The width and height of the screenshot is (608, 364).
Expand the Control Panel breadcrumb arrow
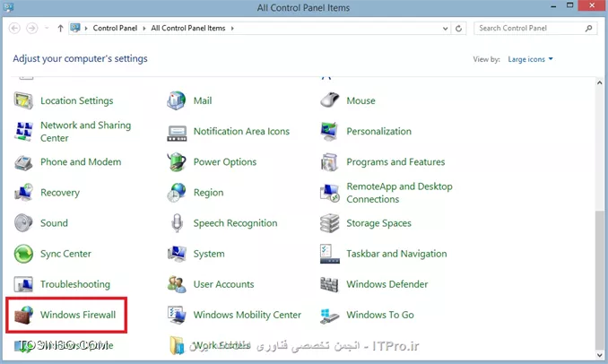coord(144,29)
